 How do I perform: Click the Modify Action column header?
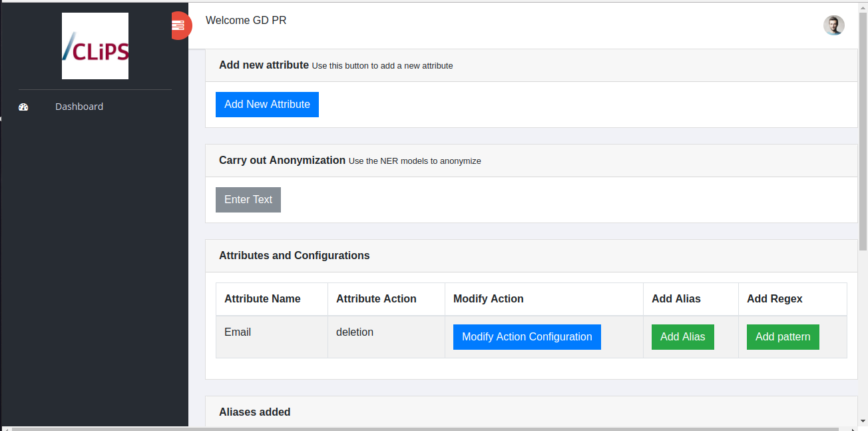point(544,299)
